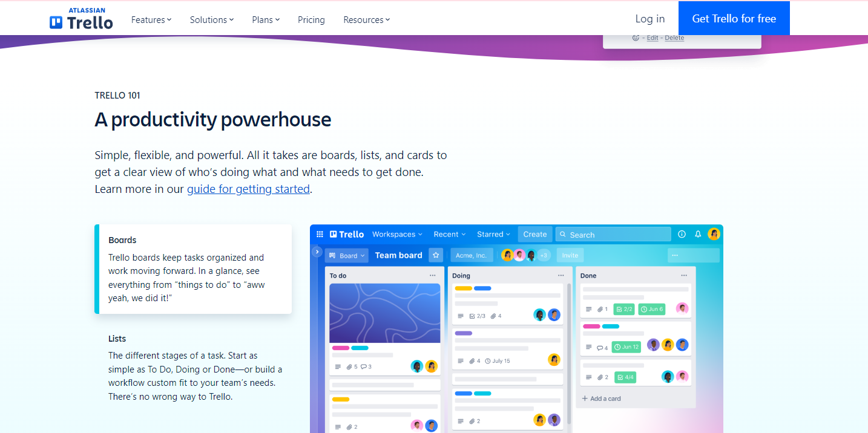Expand the board sidebar with the chevron
The image size is (868, 433).
tap(317, 252)
